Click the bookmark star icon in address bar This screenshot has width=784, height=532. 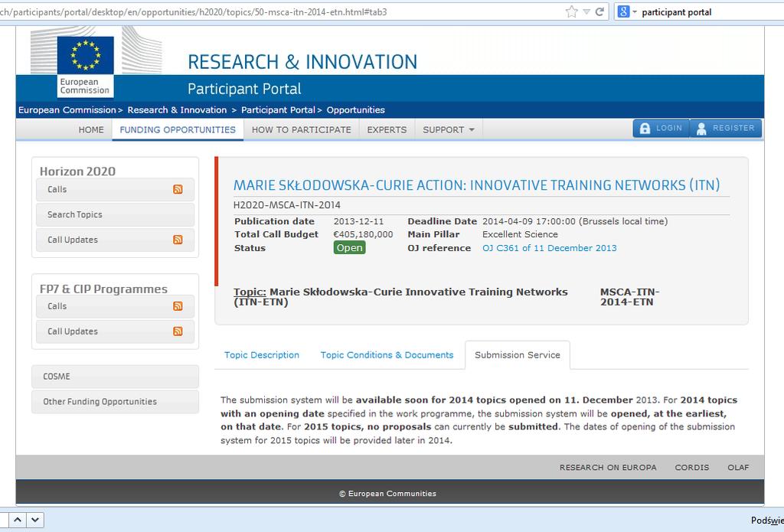tap(571, 12)
